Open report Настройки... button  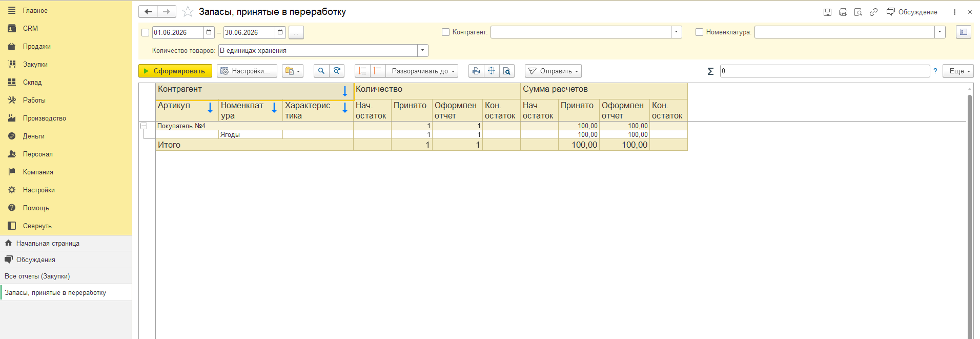pyautogui.click(x=247, y=71)
